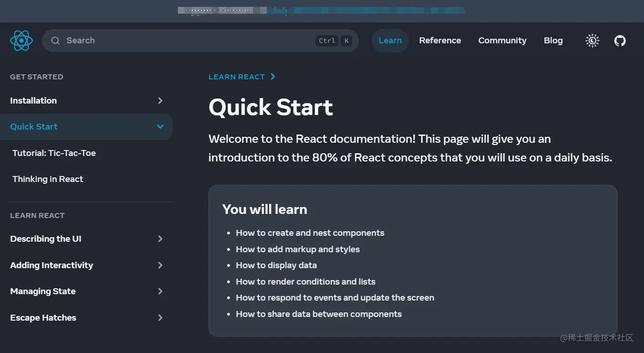
Task: Click the Ctrl key badge
Action: click(327, 41)
